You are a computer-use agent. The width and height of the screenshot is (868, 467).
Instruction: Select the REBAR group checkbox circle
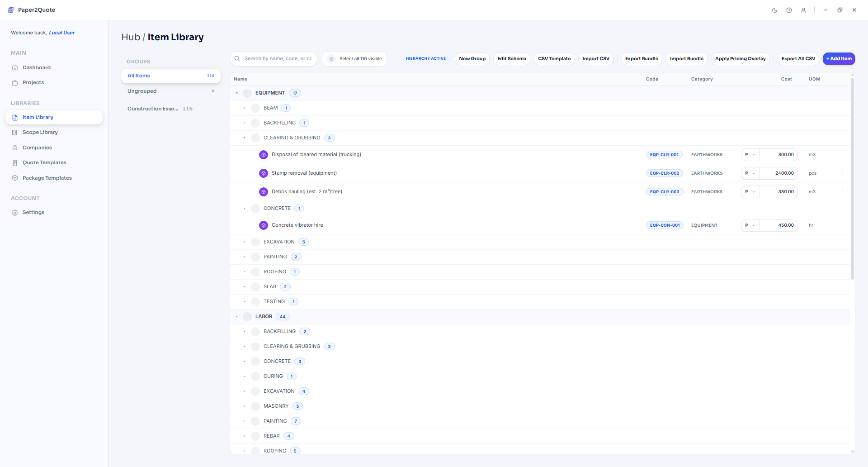coord(255,436)
